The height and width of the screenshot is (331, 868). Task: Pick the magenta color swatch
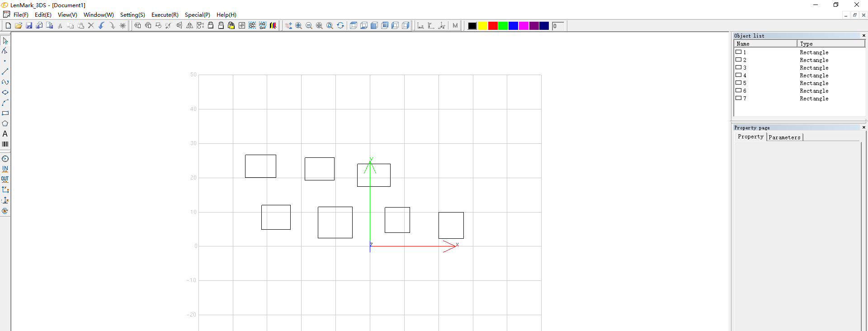524,26
